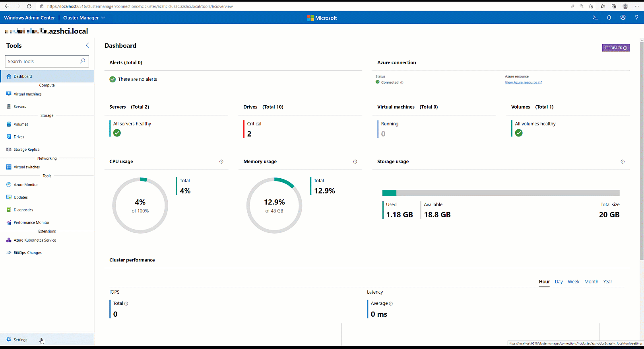Open Virtual machines tool
The image size is (644, 349).
(x=27, y=94)
